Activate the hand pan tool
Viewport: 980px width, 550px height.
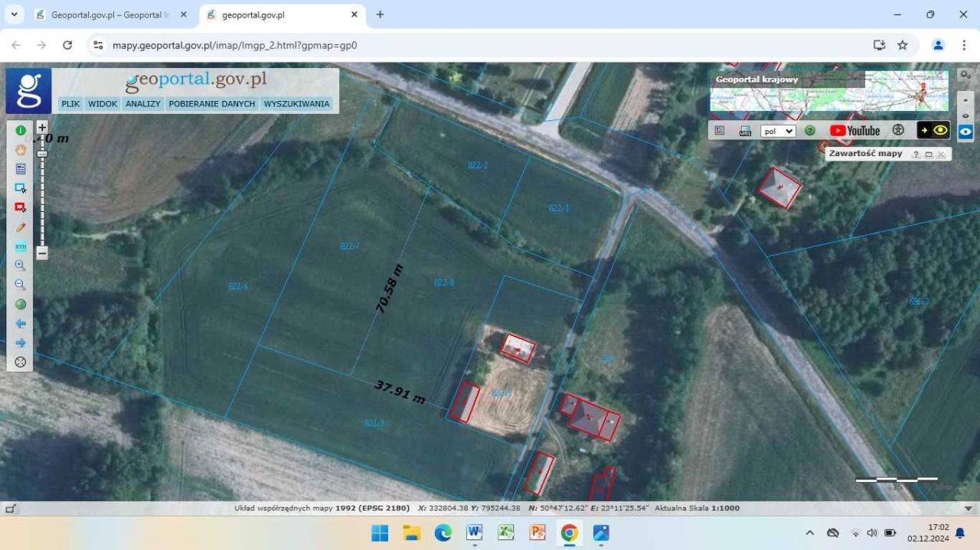point(21,150)
